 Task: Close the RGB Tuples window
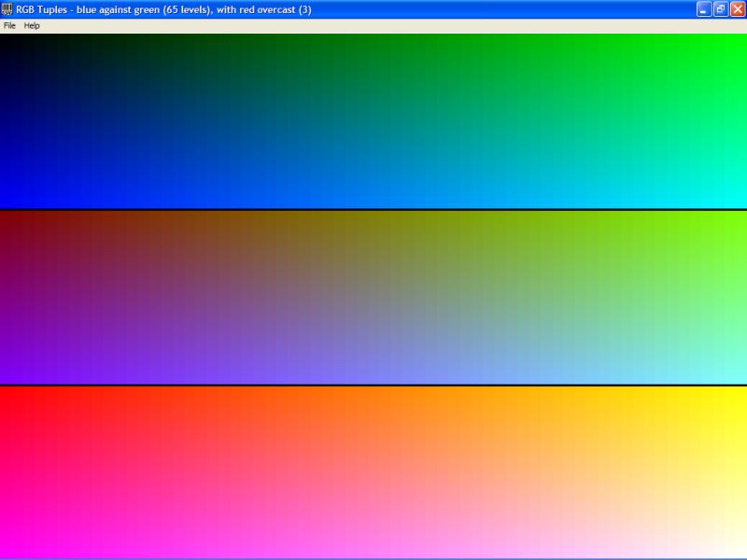point(738,9)
